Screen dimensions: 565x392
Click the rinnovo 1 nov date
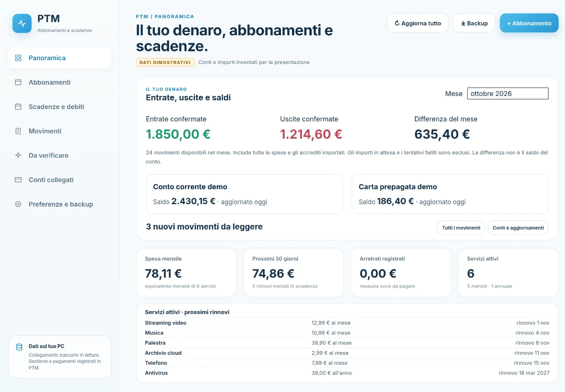(x=533, y=323)
